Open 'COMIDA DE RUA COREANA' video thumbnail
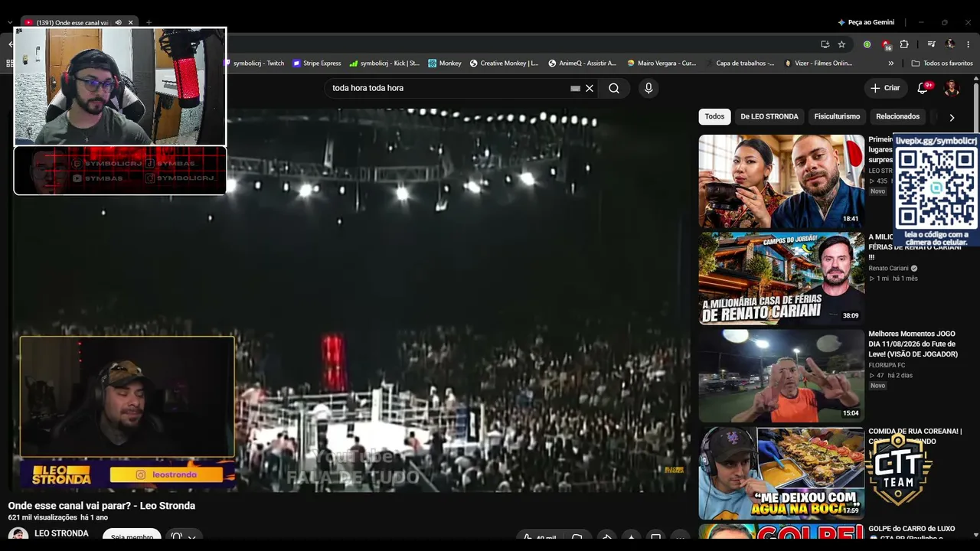Image resolution: width=980 pixels, height=551 pixels. (x=781, y=473)
